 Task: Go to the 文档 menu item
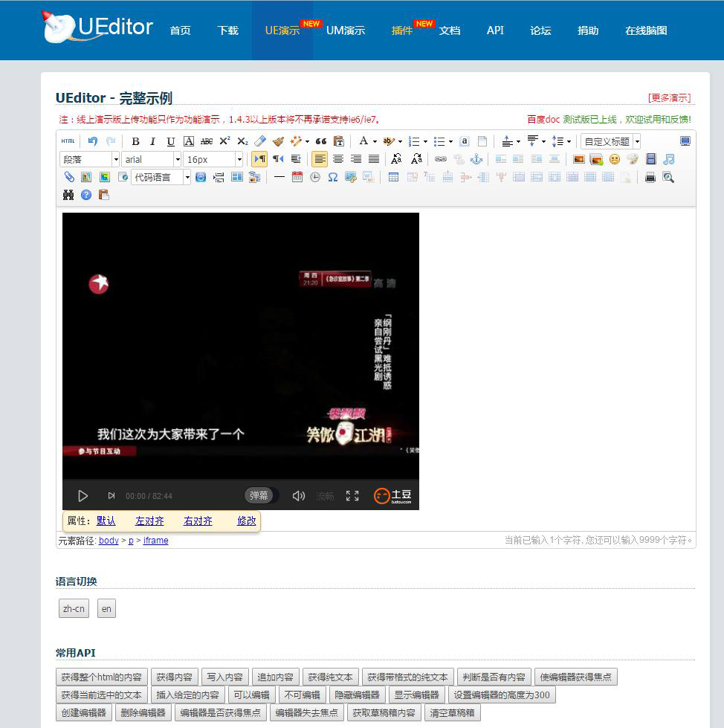point(450,30)
